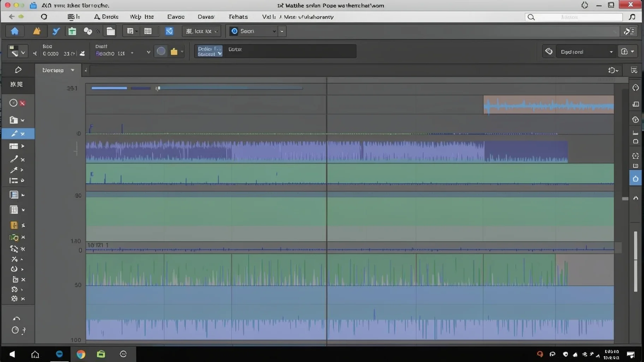Screen dimensions: 644x362
Task: Open the dropdown with the grid symbol in toolbar
Action: (x=201, y=31)
